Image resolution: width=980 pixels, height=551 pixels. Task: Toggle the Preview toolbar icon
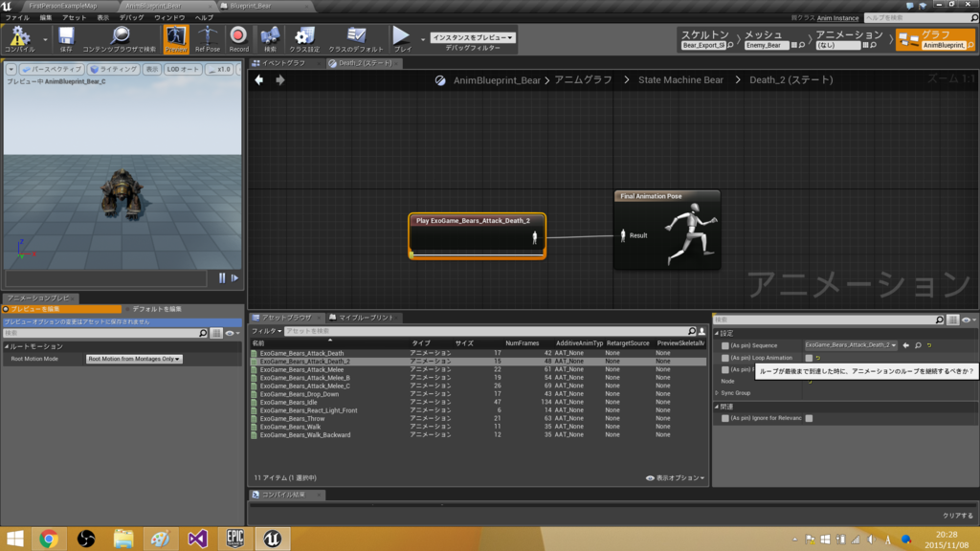176,38
